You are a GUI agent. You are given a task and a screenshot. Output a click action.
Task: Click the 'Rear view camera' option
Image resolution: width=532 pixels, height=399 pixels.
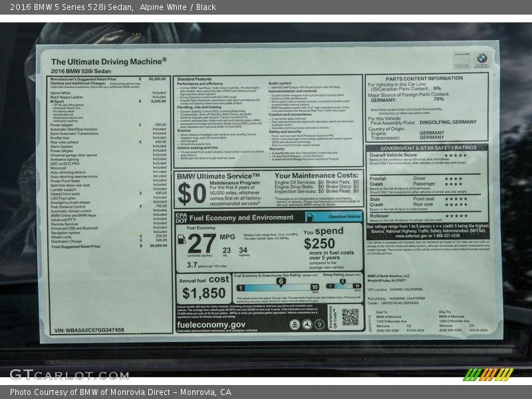coord(64,142)
